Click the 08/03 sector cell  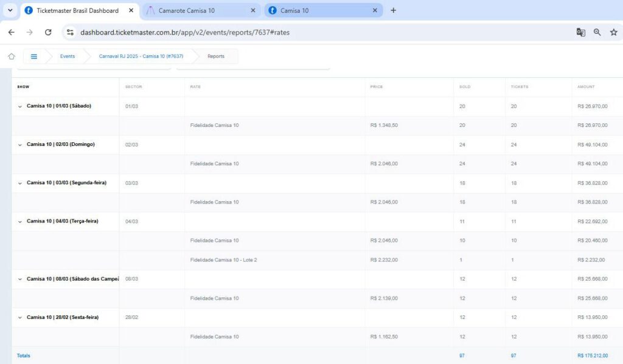[x=131, y=279]
